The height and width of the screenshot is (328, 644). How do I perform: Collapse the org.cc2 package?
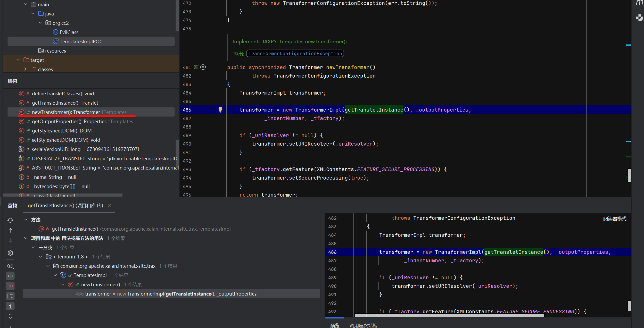(x=40, y=23)
